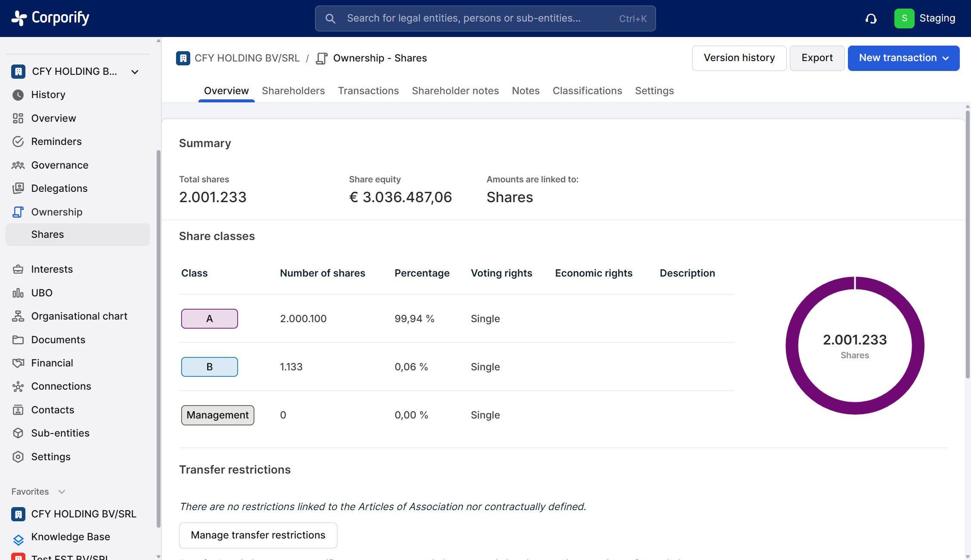Click the Version history button
Viewport: 971px width, 560px height.
pyautogui.click(x=739, y=58)
